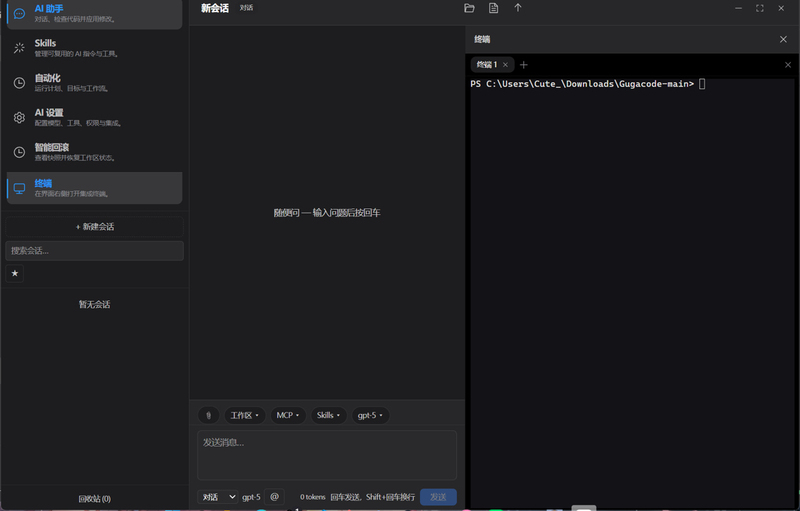Click the 随便问 placeholder text in chat
Viewport: 800px width, 511px height.
click(327, 213)
